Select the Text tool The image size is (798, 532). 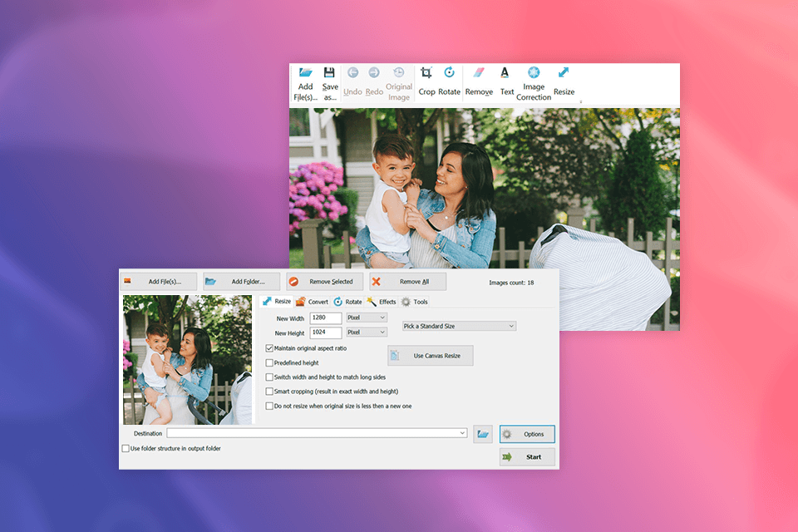click(x=506, y=81)
